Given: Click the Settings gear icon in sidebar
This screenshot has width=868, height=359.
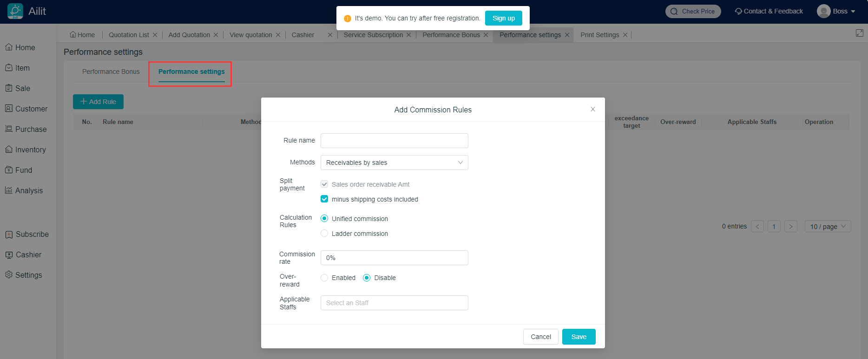Looking at the screenshot, I should point(9,275).
